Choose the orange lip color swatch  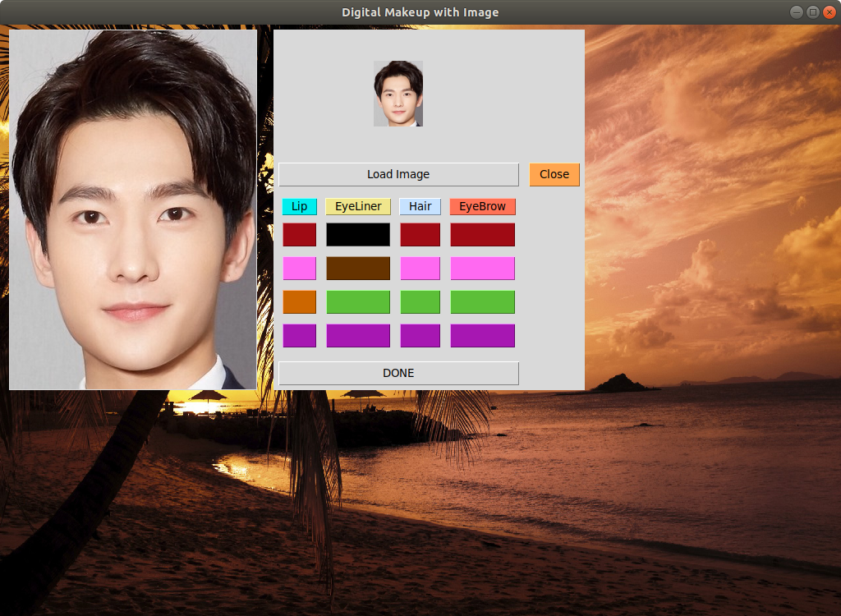pos(300,302)
